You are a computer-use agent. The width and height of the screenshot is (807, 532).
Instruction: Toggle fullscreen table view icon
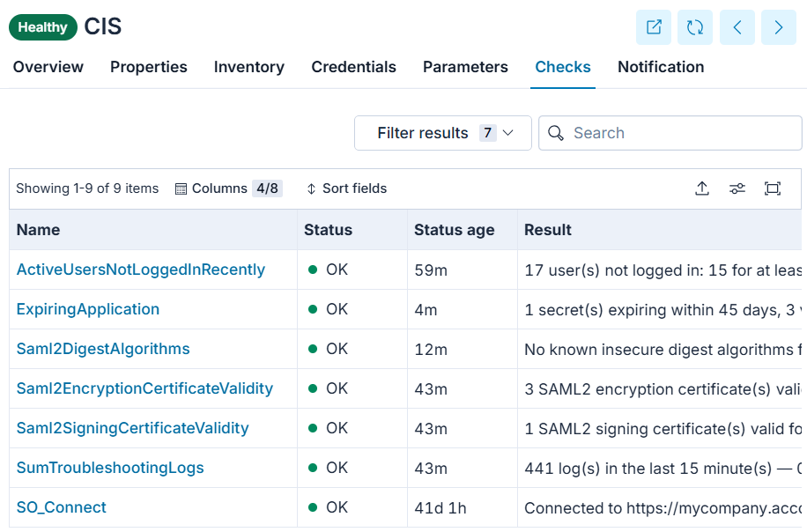point(773,188)
